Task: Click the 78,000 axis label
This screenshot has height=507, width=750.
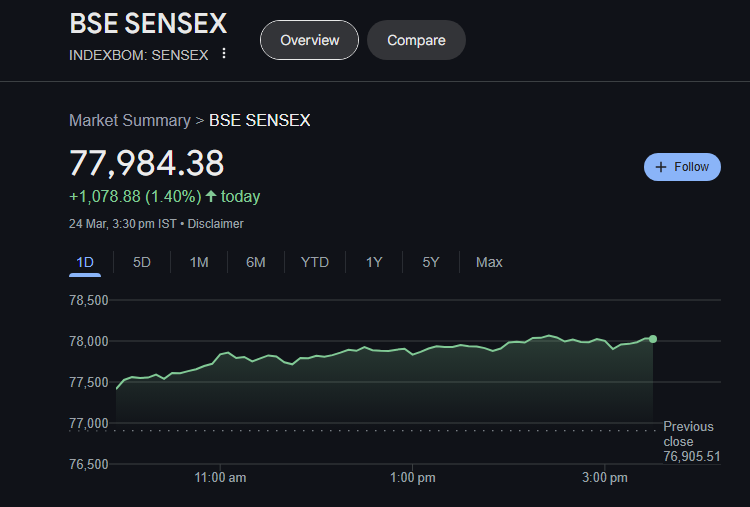Action: pyautogui.click(x=89, y=342)
